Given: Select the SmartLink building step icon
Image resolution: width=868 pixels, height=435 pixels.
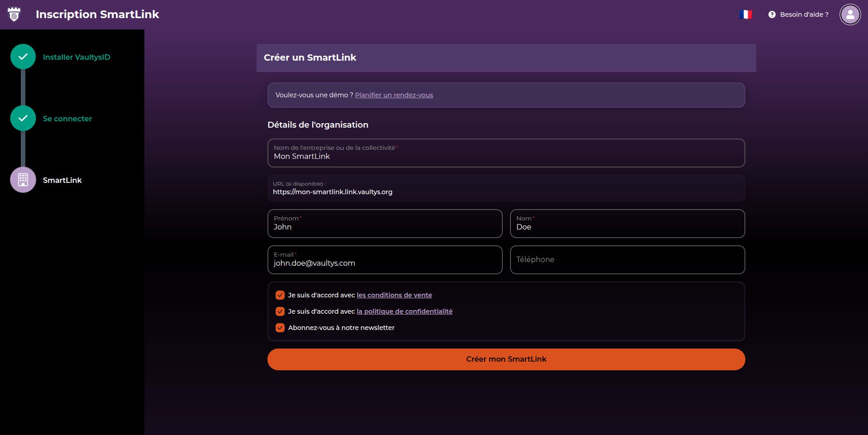Looking at the screenshot, I should [23, 180].
